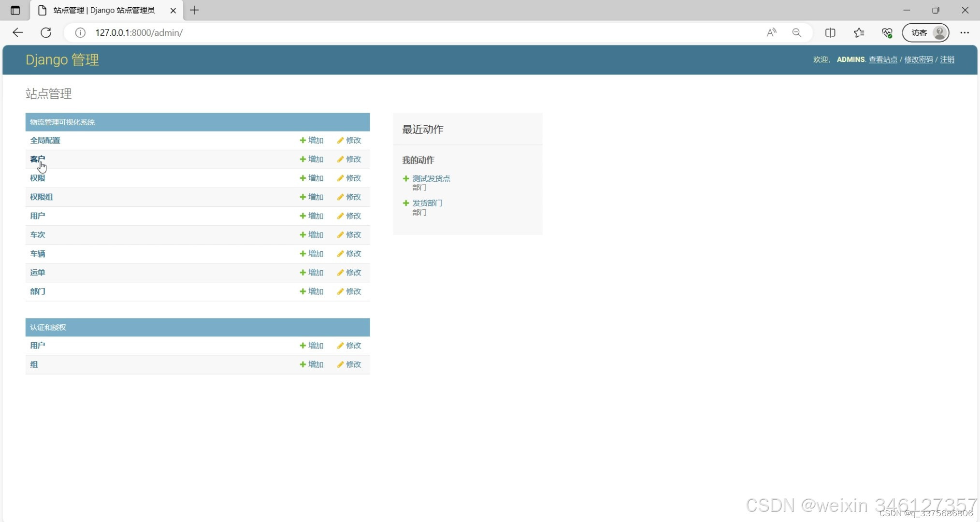Screen dimensions: 980x522
Task: Open the browser settings ellipsis menu
Action: point(965,32)
